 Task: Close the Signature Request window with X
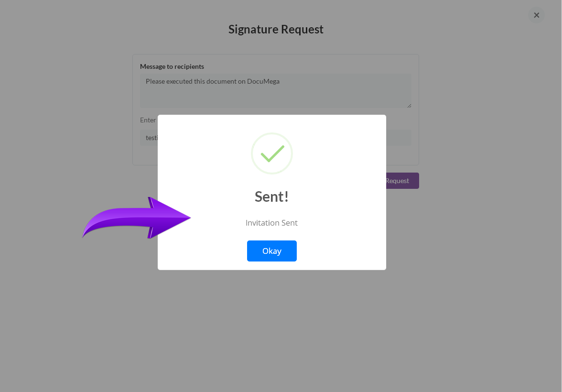[x=536, y=15]
